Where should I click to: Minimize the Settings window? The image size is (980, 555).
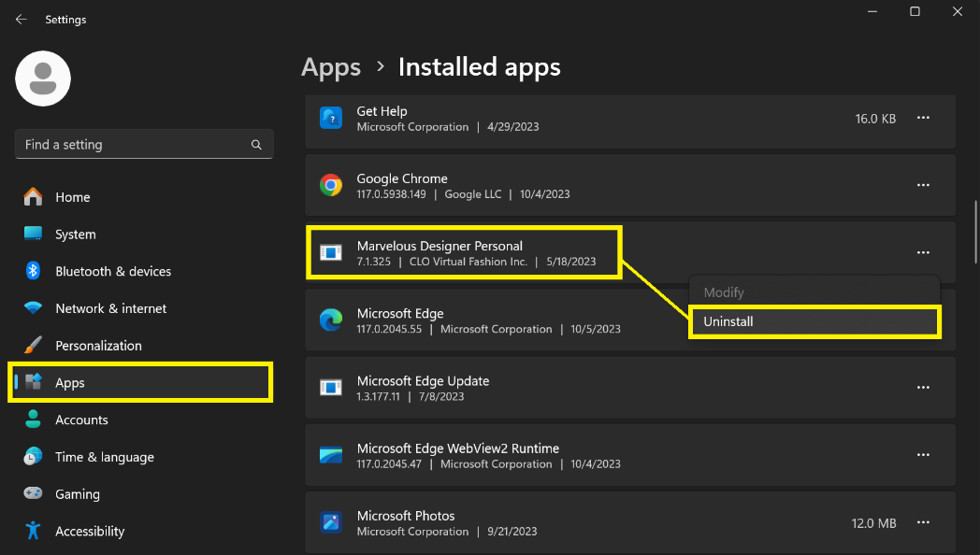tap(872, 11)
